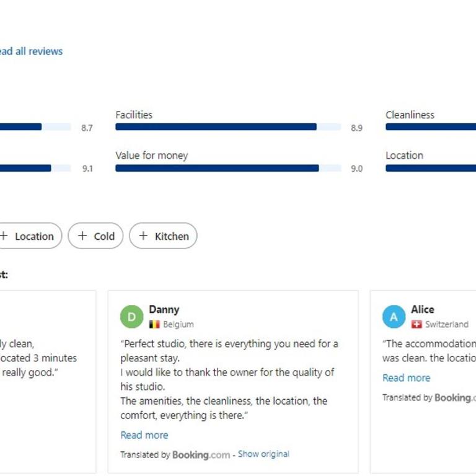The width and height of the screenshot is (476, 476).
Task: Toggle the Kitchen topic filter
Action: click(x=163, y=236)
